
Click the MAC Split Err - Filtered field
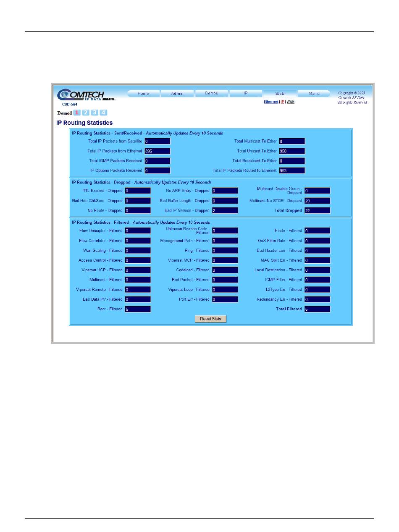[x=317, y=260]
